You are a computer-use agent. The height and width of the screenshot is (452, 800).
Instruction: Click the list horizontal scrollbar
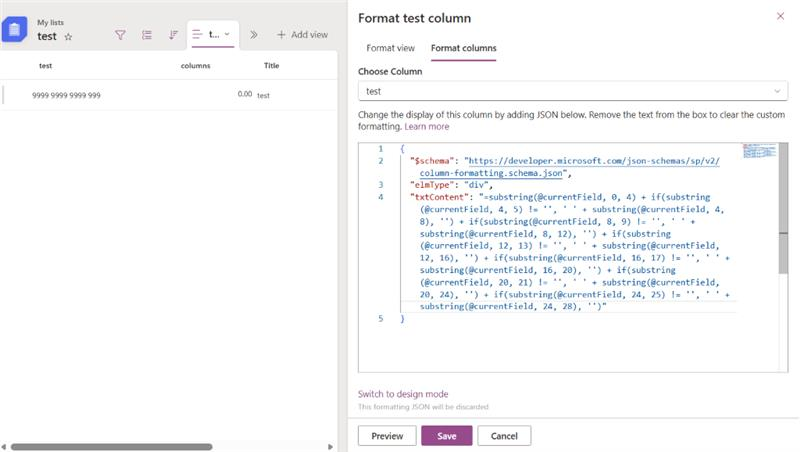[x=111, y=447]
